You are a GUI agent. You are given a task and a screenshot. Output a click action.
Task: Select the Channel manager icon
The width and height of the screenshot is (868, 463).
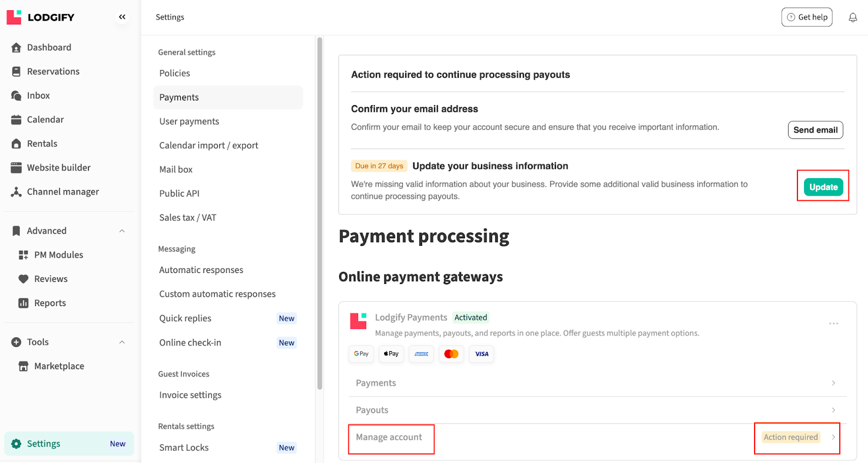(16, 192)
